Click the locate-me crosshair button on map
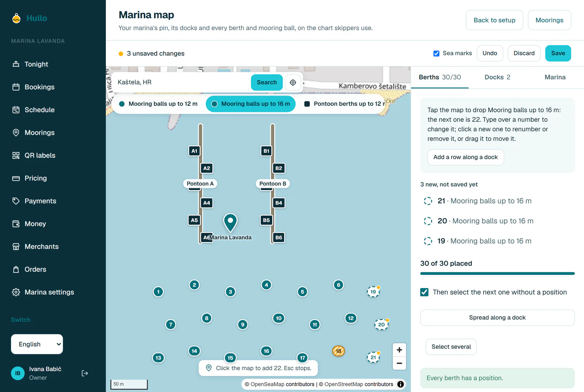Viewport: 584px width, 392px height. tap(293, 82)
